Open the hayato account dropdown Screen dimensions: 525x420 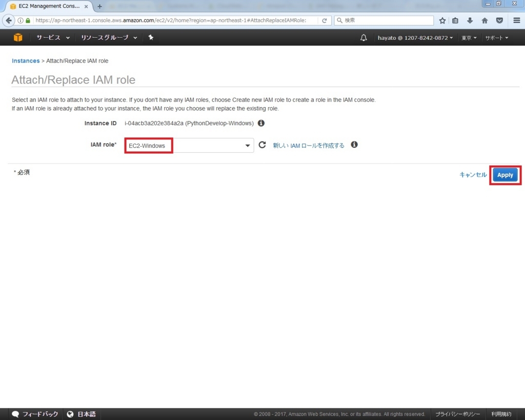pyautogui.click(x=415, y=38)
